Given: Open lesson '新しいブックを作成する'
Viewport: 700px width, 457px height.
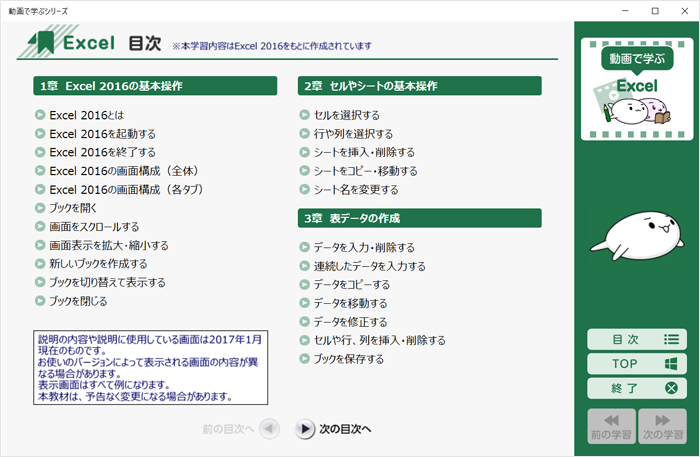Looking at the screenshot, I should point(91,264).
